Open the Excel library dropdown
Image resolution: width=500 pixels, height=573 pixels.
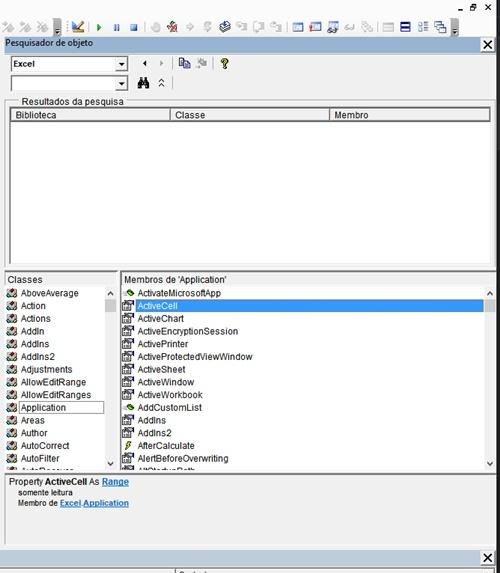click(121, 65)
